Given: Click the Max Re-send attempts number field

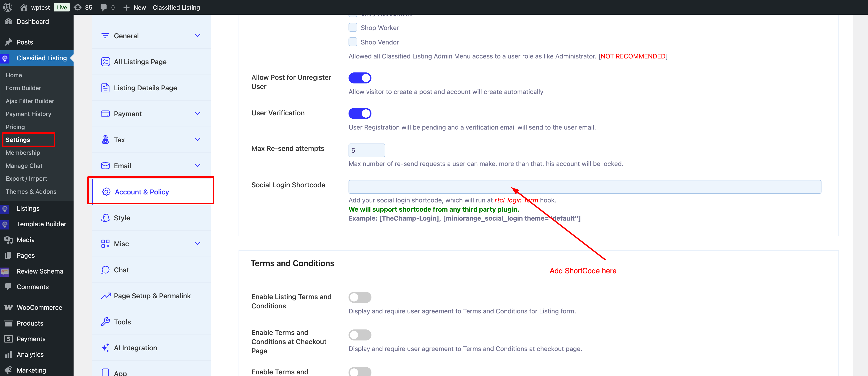Looking at the screenshot, I should pyautogui.click(x=367, y=150).
